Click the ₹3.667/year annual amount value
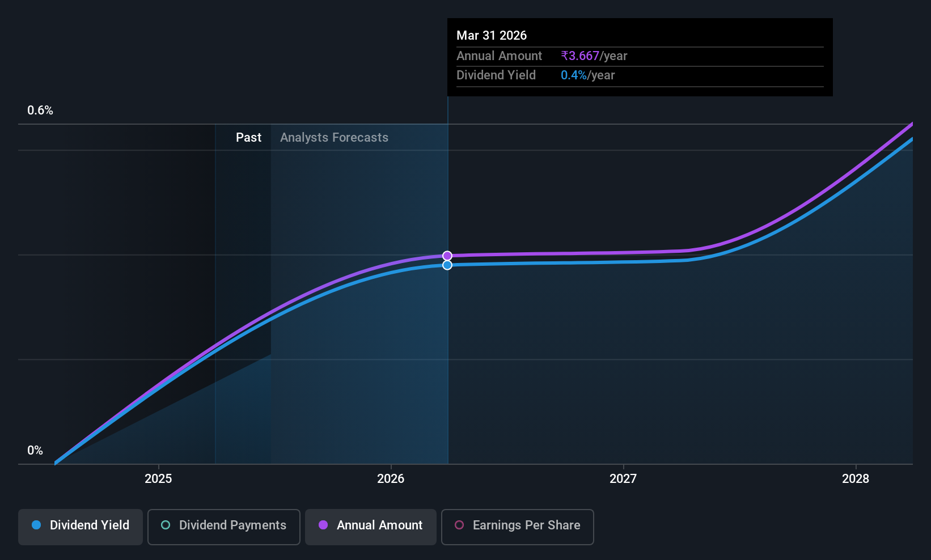 pyautogui.click(x=594, y=56)
